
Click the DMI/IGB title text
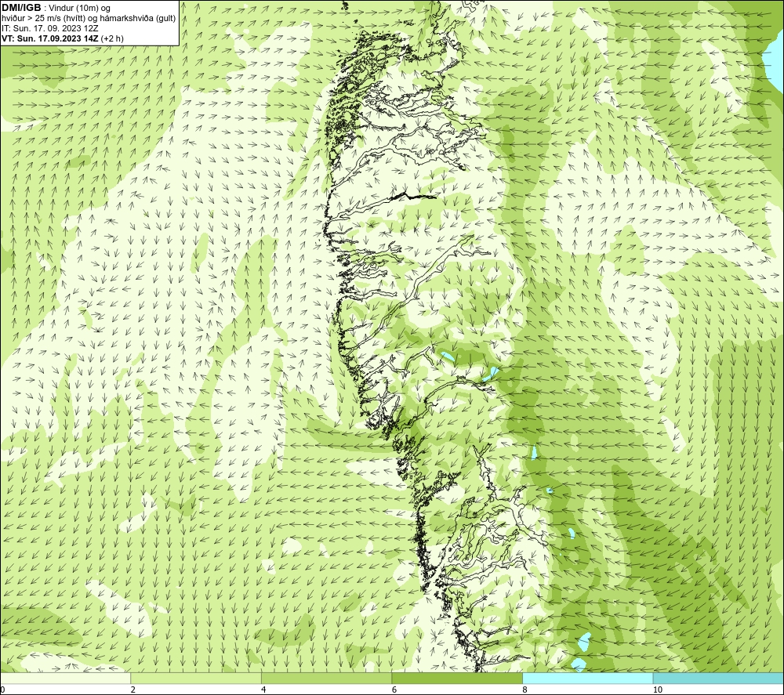click(21, 8)
